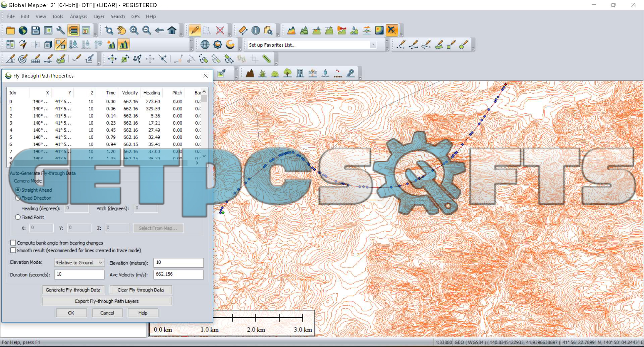The image size is (644, 347).
Task: Open the Set up Favorites List dropdown
Action: tap(373, 45)
